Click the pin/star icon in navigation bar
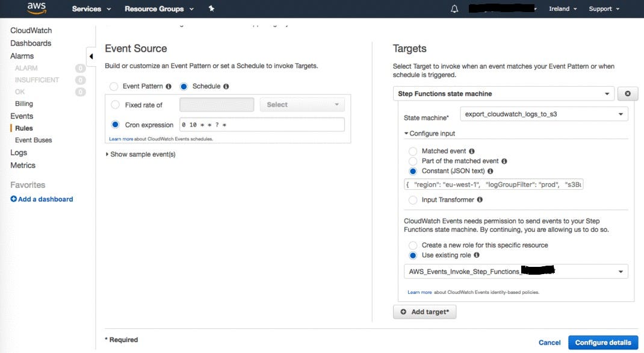The image size is (644, 353). point(212,8)
